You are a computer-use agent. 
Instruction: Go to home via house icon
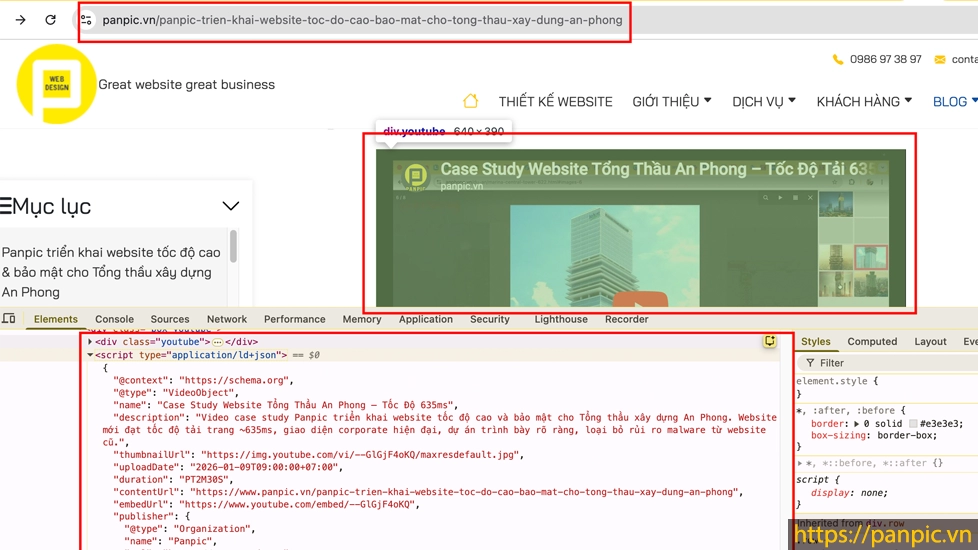(x=470, y=100)
